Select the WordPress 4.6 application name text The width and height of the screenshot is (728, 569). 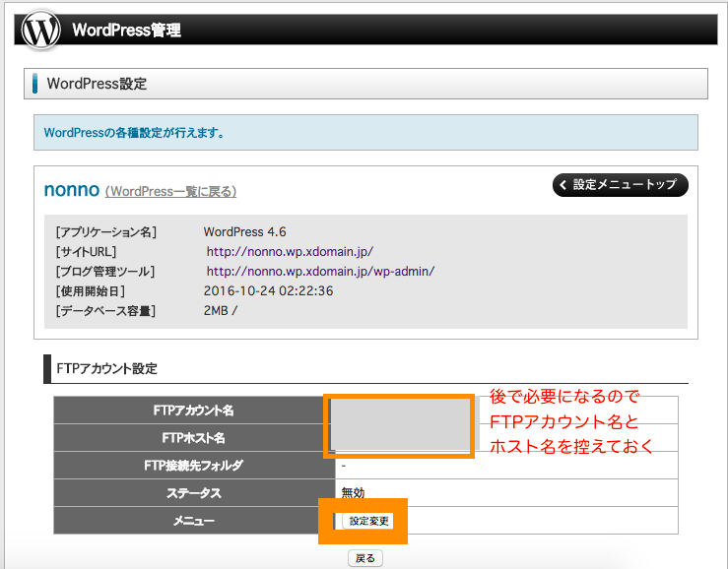point(244,231)
